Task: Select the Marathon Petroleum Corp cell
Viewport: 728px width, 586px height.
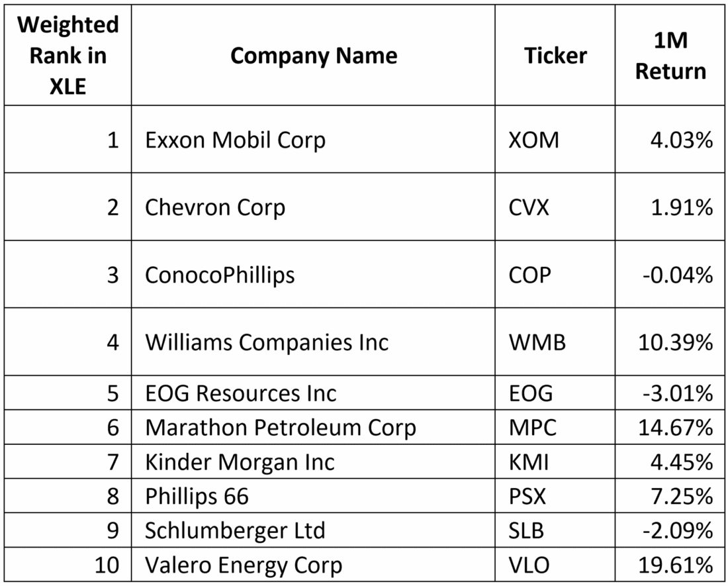Action: 281,428
